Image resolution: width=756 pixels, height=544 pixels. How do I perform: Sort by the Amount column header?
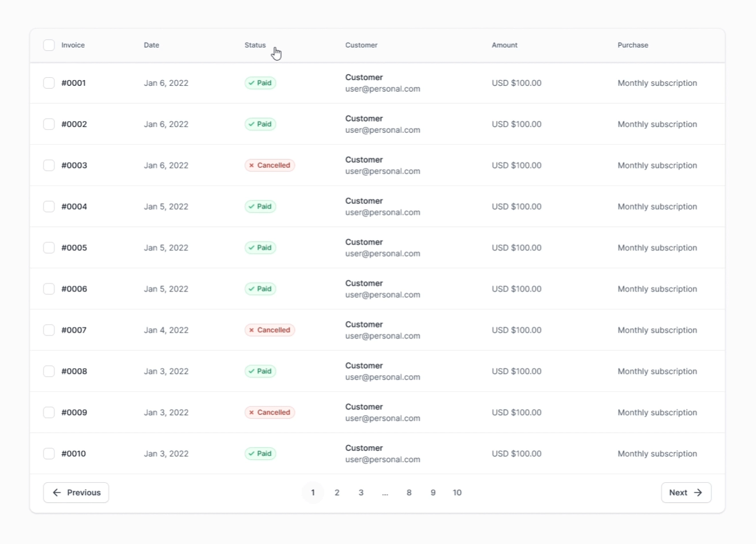tap(504, 45)
